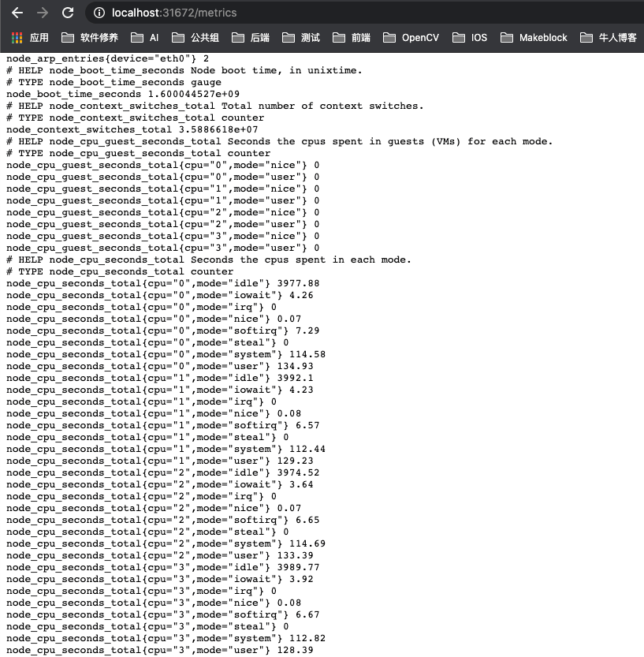The height and width of the screenshot is (657, 644).
Task: Open the 公共组 bookmark folder
Action: [x=195, y=38]
